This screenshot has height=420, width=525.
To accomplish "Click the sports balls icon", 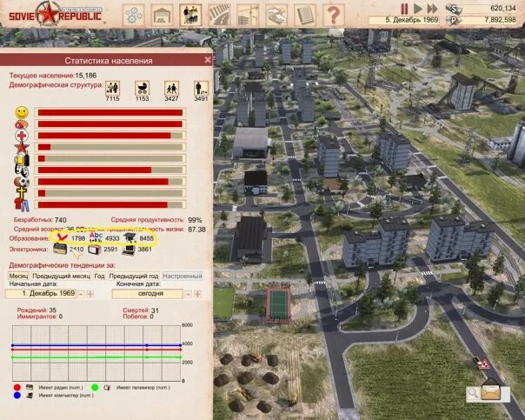I will coord(22,182).
